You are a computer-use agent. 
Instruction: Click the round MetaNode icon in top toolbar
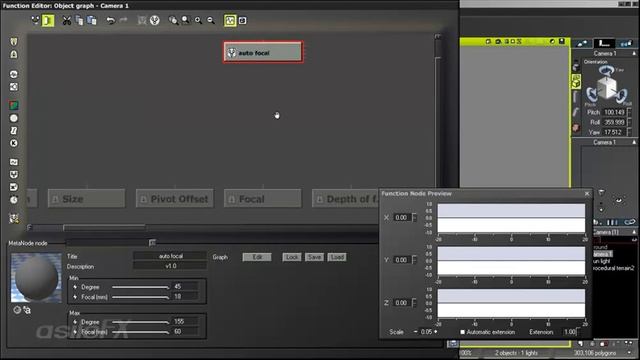pyautogui.click(x=155, y=20)
